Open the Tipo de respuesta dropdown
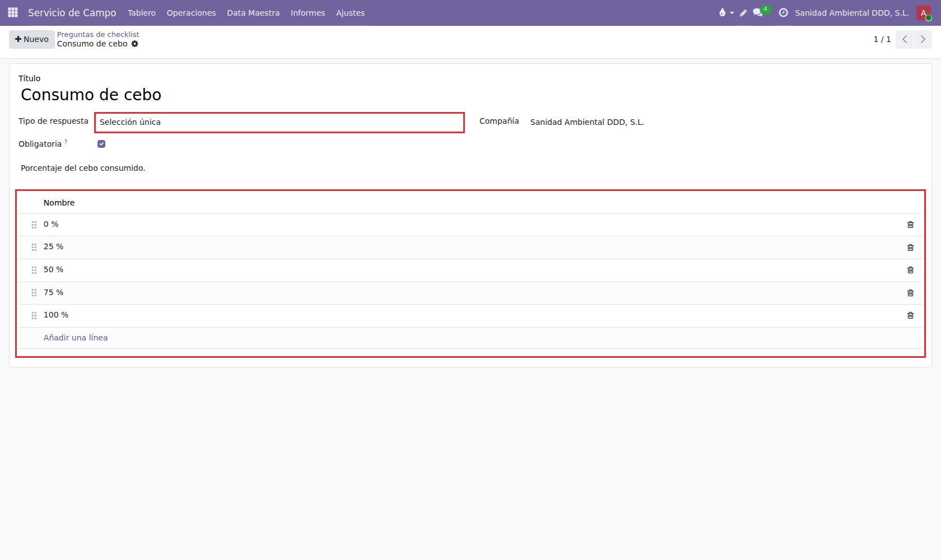The image size is (941, 560). (279, 122)
